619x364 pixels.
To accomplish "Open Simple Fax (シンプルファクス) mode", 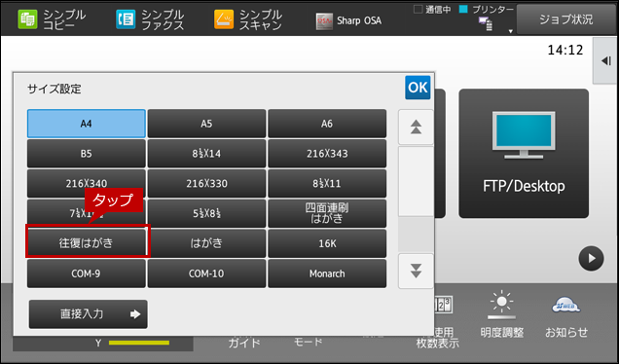I will [x=150, y=19].
